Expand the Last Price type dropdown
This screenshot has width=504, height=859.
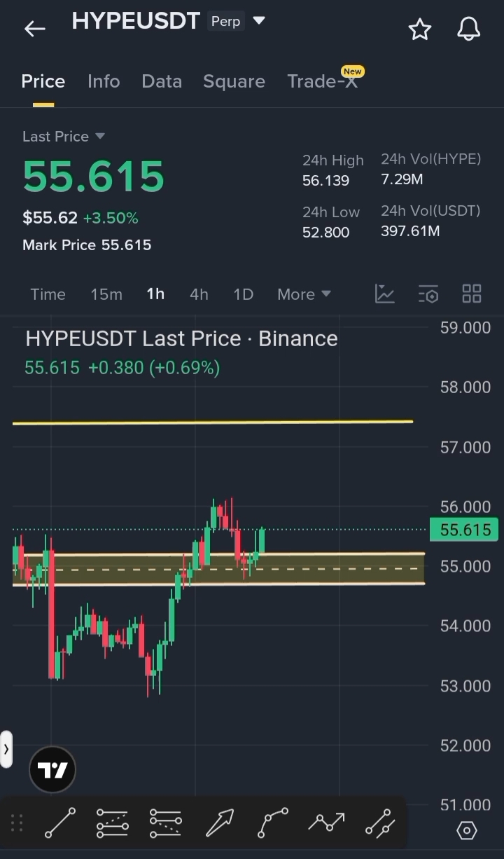(99, 136)
